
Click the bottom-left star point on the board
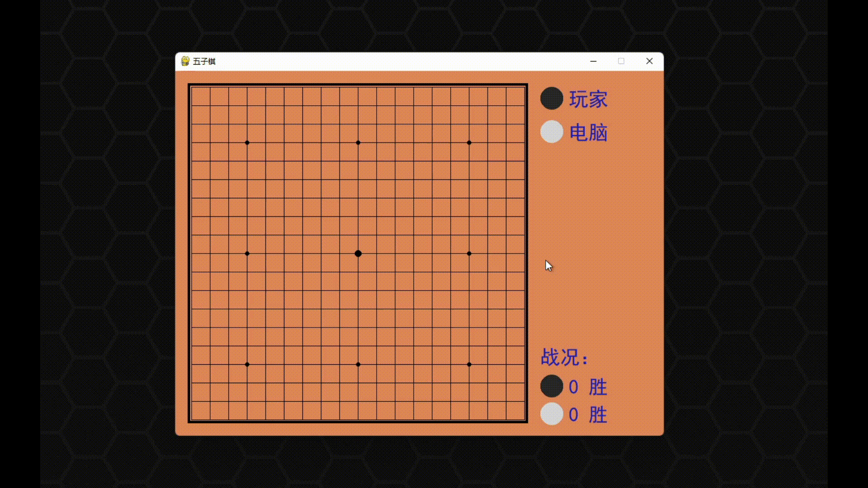pos(247,364)
